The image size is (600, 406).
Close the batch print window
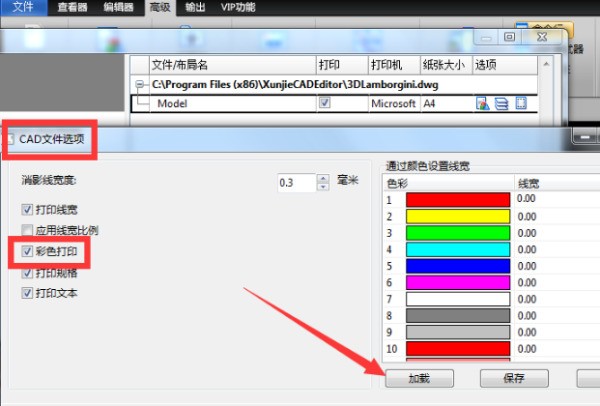(x=542, y=37)
